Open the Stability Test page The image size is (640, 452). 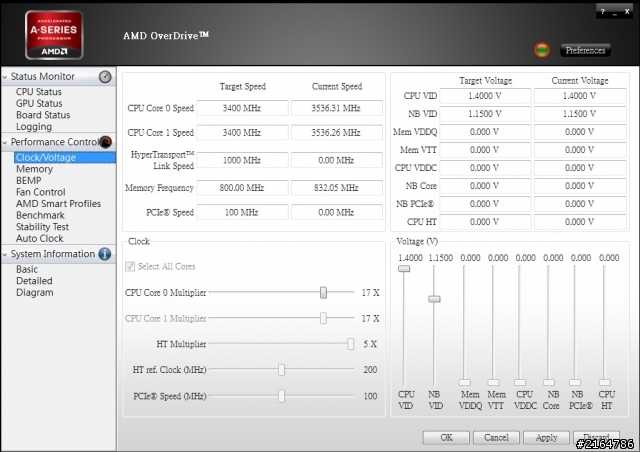point(42,227)
